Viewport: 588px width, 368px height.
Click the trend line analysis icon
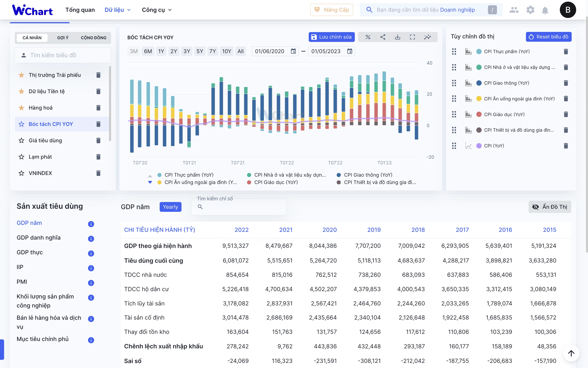(x=427, y=37)
